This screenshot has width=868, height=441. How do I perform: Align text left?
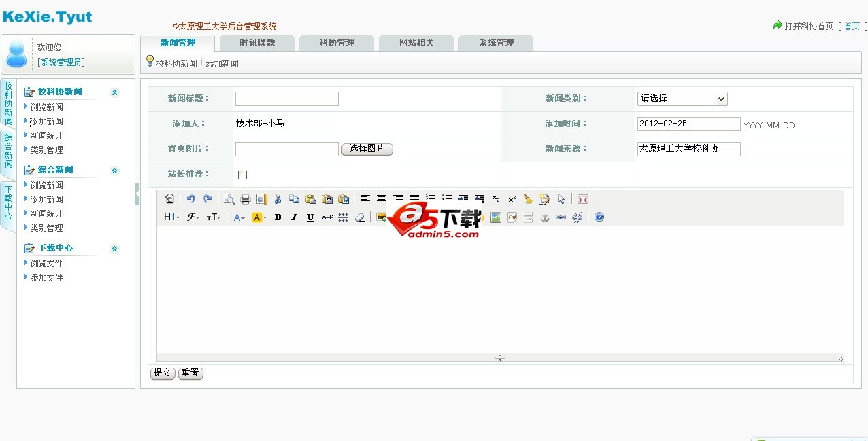tap(365, 199)
